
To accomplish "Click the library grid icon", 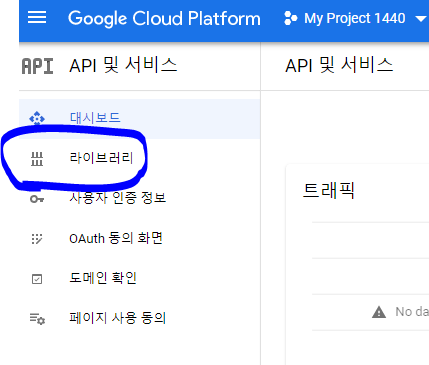I will coord(37,159).
